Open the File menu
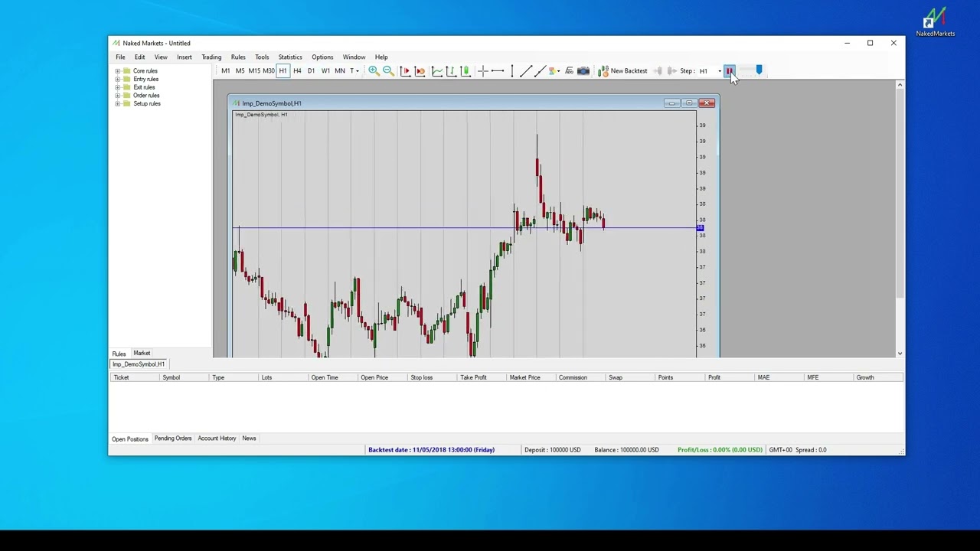The height and width of the screenshot is (551, 980). click(x=120, y=57)
